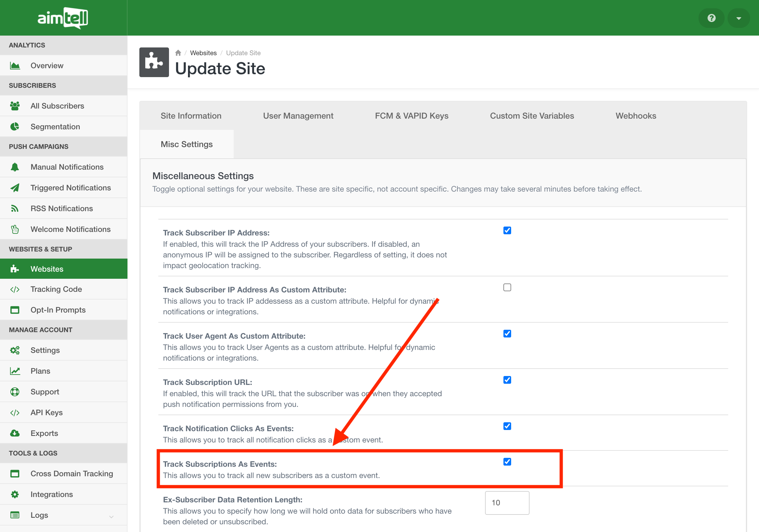759x532 pixels.
Task: Open All Subscribers from the sidebar
Action: click(57, 106)
